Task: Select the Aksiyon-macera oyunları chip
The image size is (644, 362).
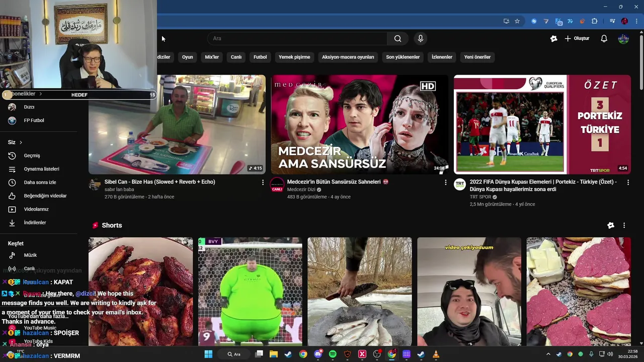Action: 348,57
